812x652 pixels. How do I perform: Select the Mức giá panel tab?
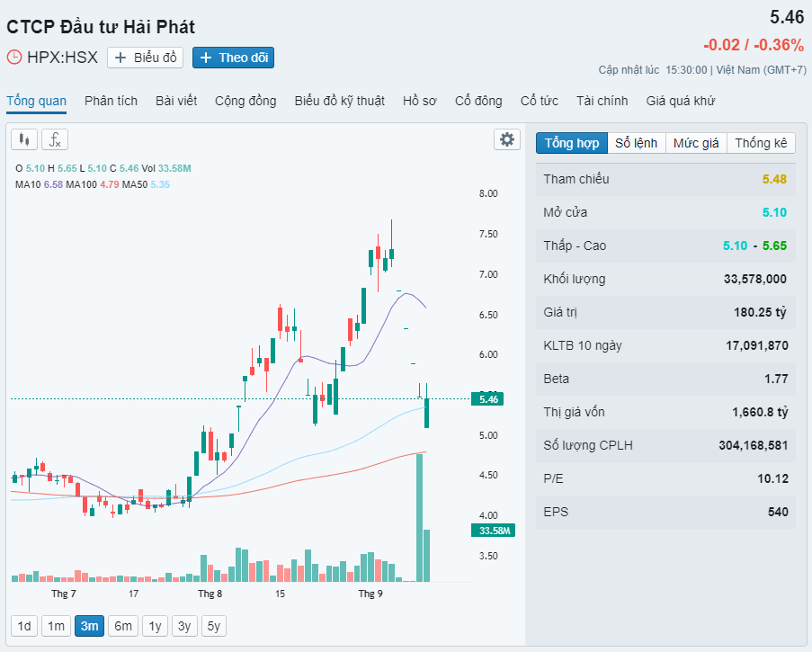pos(696,143)
